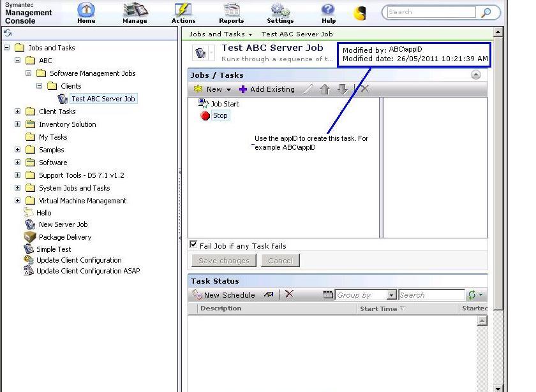The height and width of the screenshot is (392, 536).
Task: Toggle Fail Job if any Task fails
Action: (x=193, y=245)
